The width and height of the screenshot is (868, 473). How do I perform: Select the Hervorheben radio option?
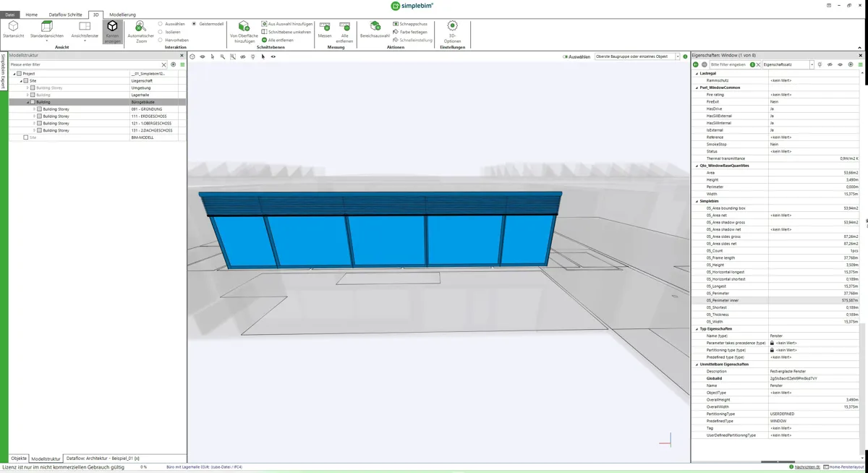point(161,41)
